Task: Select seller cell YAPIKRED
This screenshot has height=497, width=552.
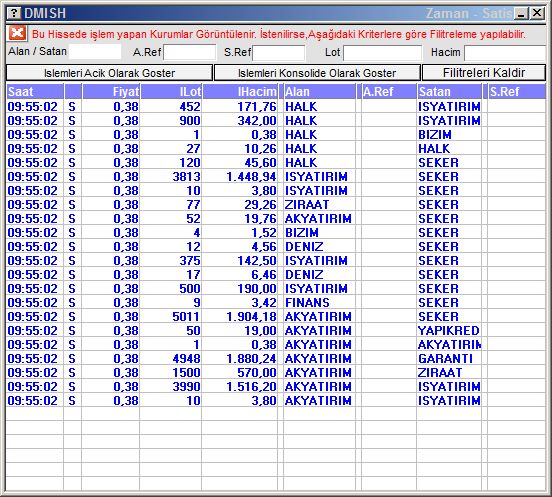Action: click(x=449, y=331)
